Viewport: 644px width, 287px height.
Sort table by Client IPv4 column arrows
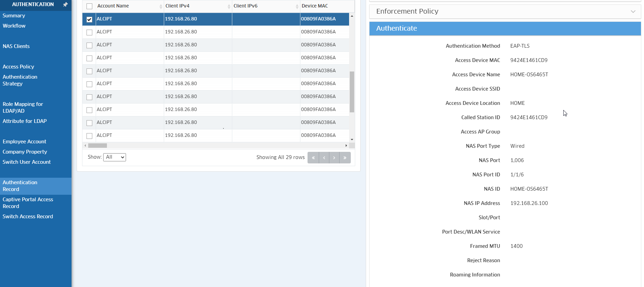[229, 6]
